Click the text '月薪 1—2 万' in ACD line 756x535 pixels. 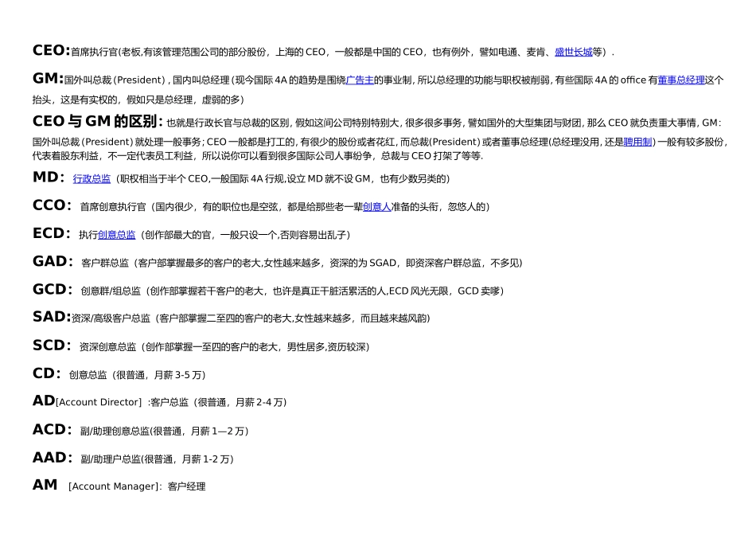pyautogui.click(x=217, y=431)
